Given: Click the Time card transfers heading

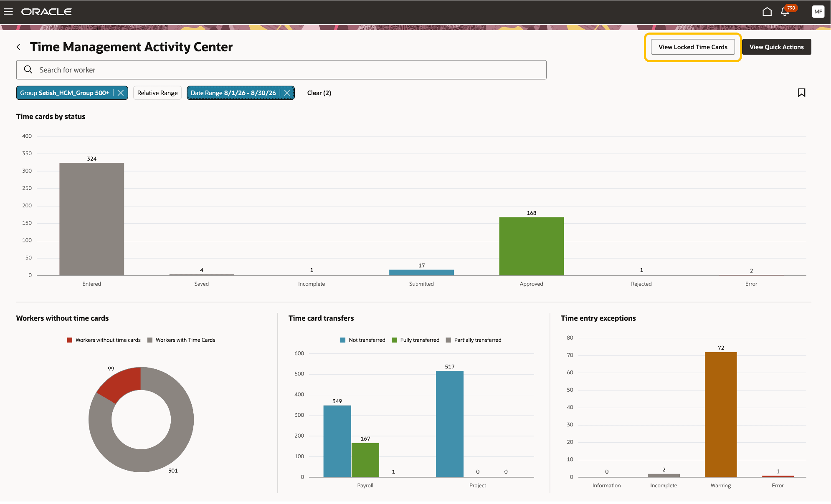Looking at the screenshot, I should [x=321, y=318].
